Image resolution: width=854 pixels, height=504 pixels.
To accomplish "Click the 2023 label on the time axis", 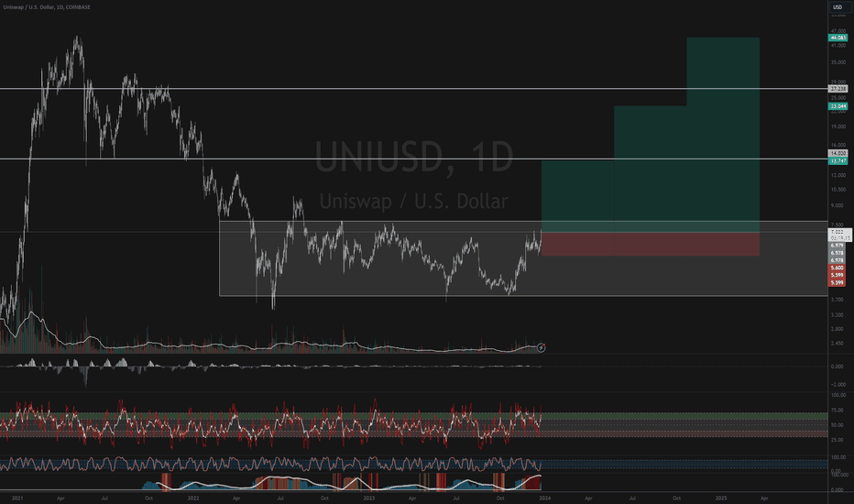I will (368, 498).
